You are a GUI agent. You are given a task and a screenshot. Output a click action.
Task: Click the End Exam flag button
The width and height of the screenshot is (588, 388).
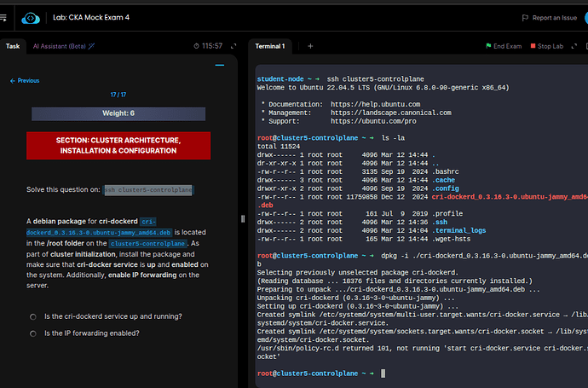pyautogui.click(x=503, y=46)
